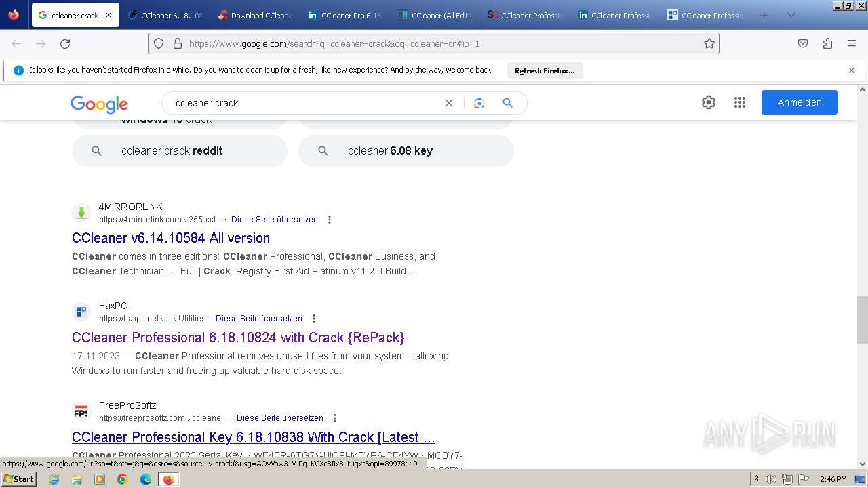Switch to the SC 'CCleaner Professional' tab

tap(526, 15)
